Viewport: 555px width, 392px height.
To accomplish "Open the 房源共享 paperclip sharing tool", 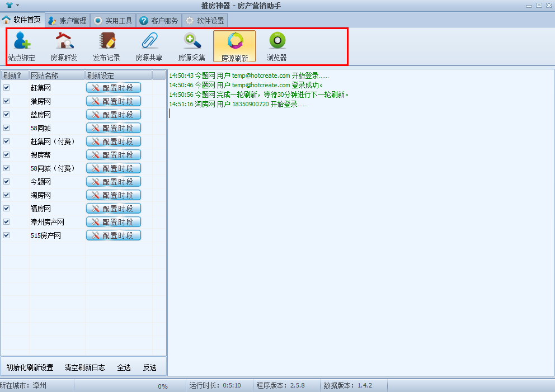I will (149, 46).
